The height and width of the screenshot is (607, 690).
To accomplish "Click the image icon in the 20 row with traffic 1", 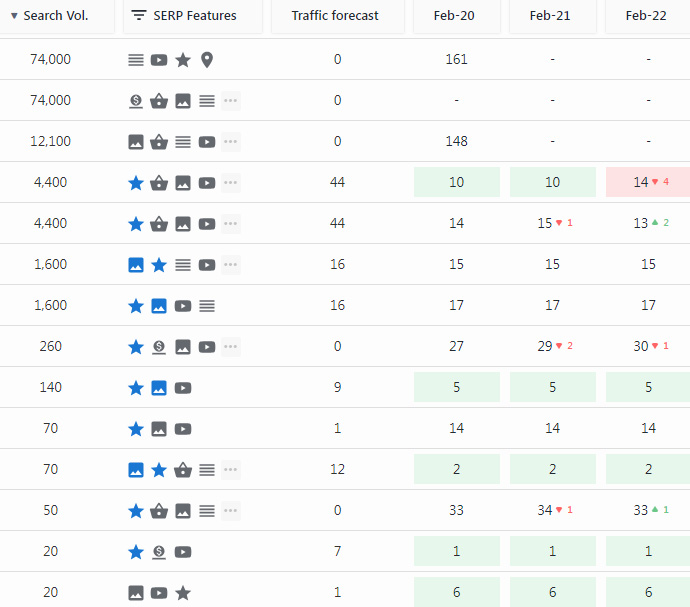I will [x=136, y=592].
